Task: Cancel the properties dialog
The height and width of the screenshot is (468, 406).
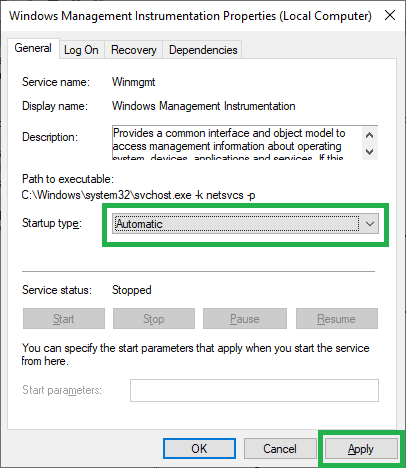Action: point(280,449)
